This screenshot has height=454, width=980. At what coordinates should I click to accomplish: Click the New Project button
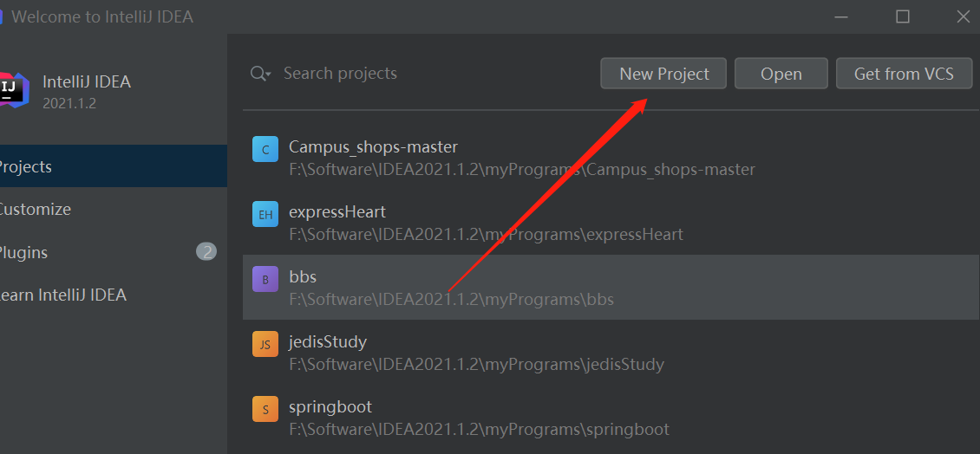663,74
